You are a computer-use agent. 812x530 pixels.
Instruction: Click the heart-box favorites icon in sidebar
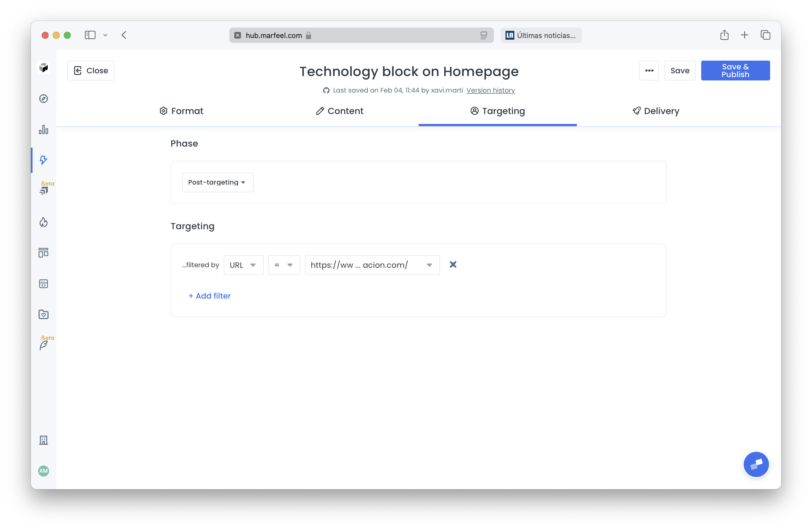click(43, 314)
